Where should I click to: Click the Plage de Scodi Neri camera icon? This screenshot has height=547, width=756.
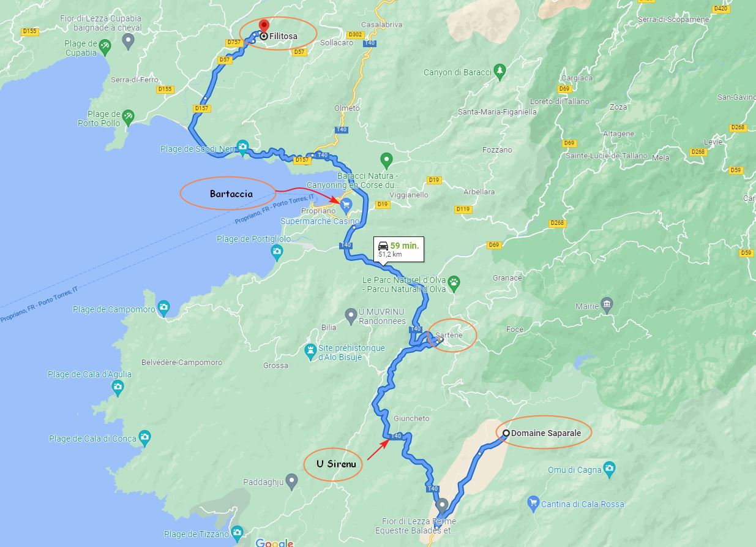point(243,147)
